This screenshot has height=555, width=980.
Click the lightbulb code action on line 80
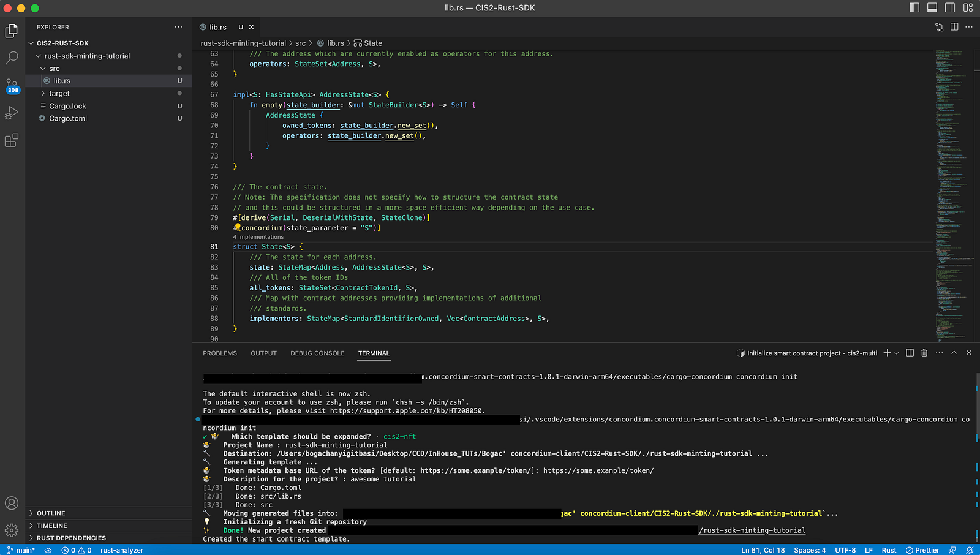click(237, 227)
